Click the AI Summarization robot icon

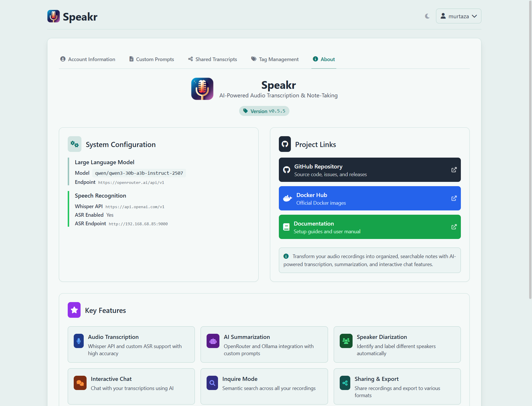(x=213, y=341)
